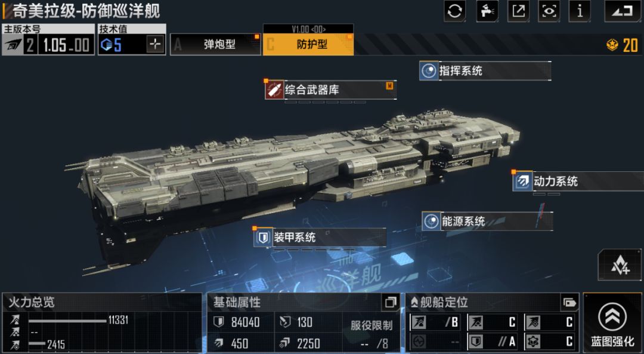Open the 综合武器库 weapon module

coord(330,90)
